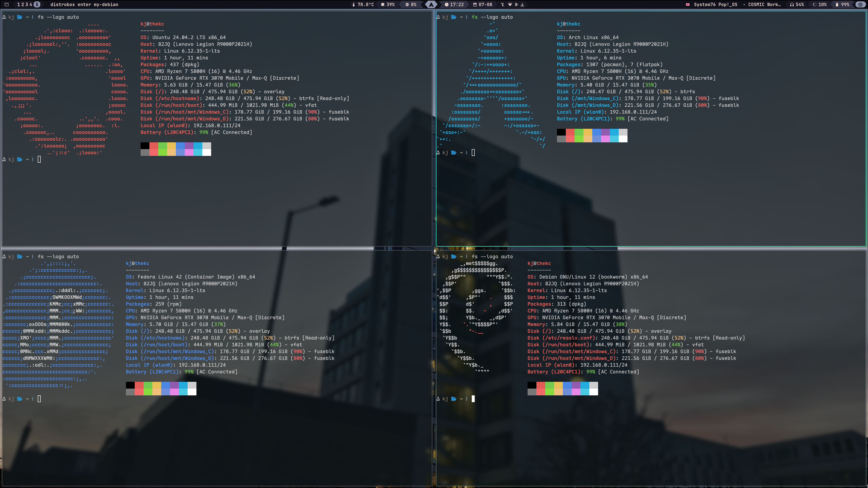Click 'Disk (/etc/hostname)' line in Fedora terminal
The height and width of the screenshot is (488, 868).
(x=230, y=338)
